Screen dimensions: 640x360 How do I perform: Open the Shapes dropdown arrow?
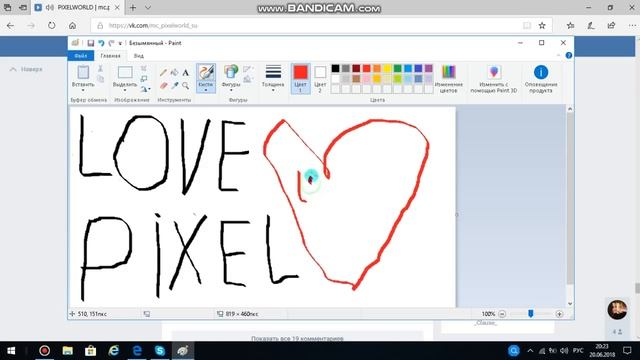pyautogui.click(x=231, y=90)
